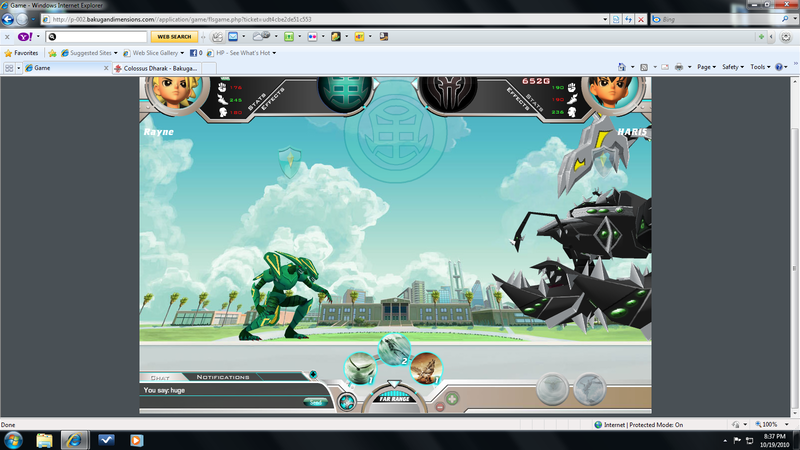Click the floating shield icon in sky
The image size is (800, 450).
click(291, 159)
